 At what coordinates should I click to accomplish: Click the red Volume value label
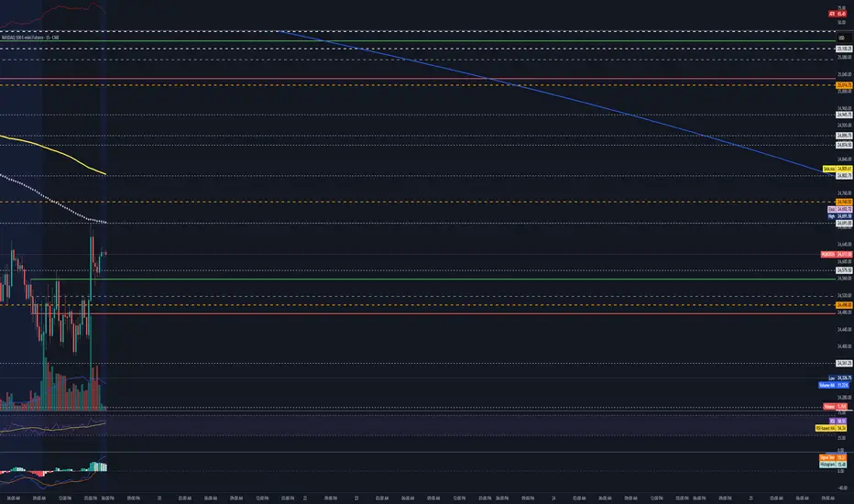835,407
